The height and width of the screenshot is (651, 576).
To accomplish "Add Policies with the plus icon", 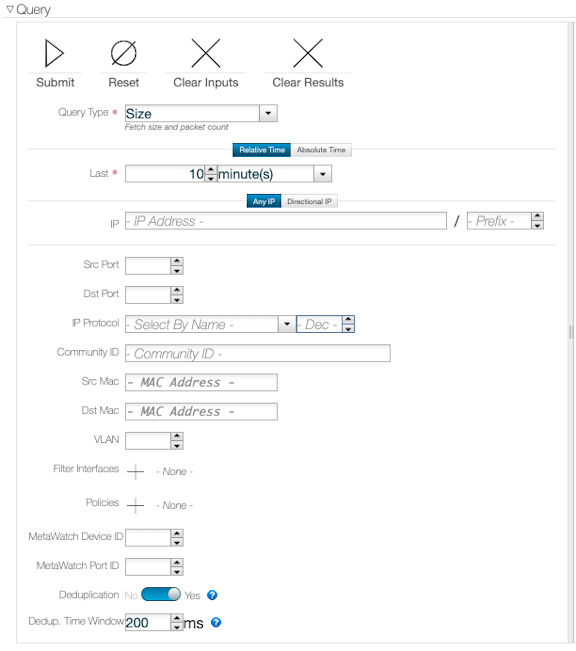I will tap(135, 505).
